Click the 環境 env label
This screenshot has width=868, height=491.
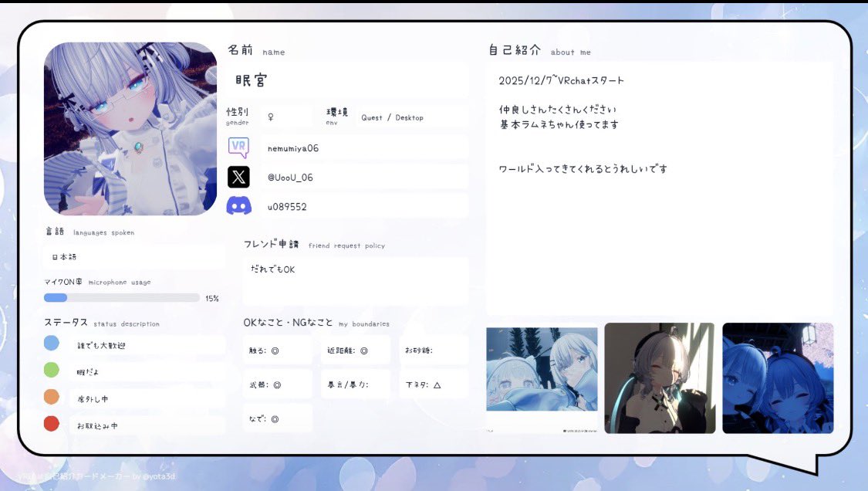click(x=337, y=116)
